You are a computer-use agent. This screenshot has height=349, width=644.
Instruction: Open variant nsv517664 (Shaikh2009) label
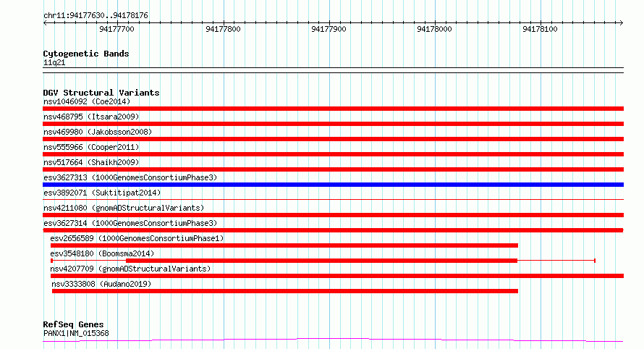point(91,162)
